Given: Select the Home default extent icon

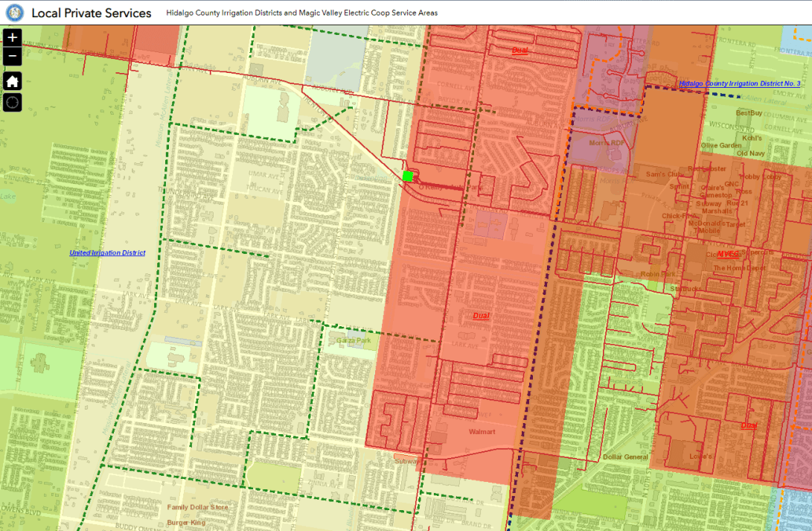Looking at the screenshot, I should tap(11, 80).
